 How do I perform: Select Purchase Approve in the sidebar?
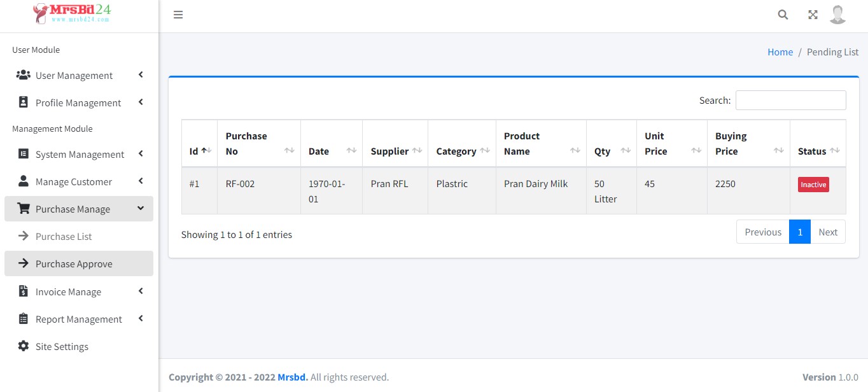click(74, 263)
